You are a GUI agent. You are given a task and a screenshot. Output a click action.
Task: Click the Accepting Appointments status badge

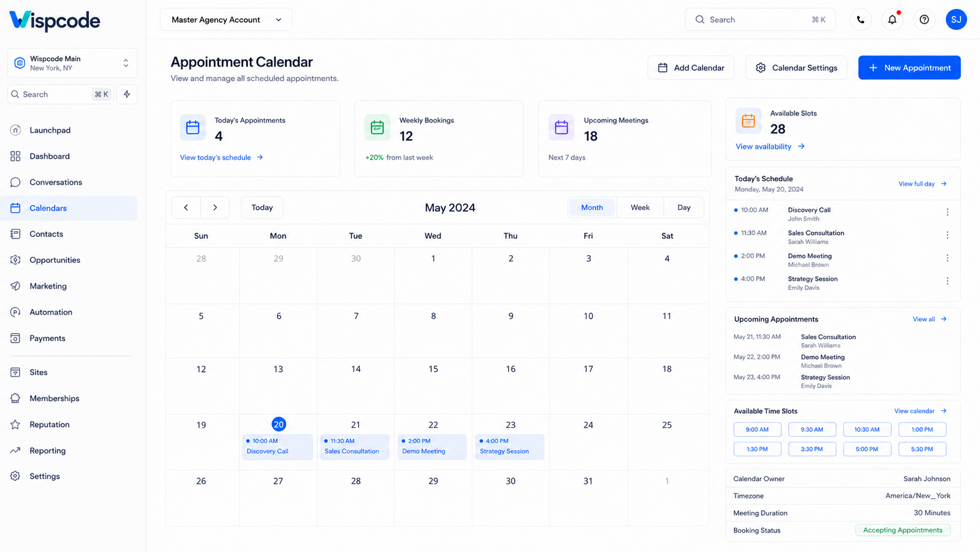[x=903, y=530]
